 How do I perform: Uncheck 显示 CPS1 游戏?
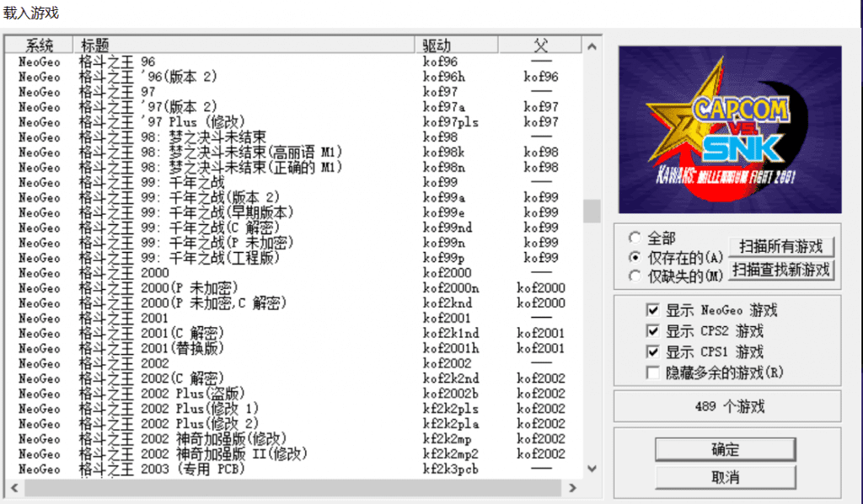[x=653, y=351]
